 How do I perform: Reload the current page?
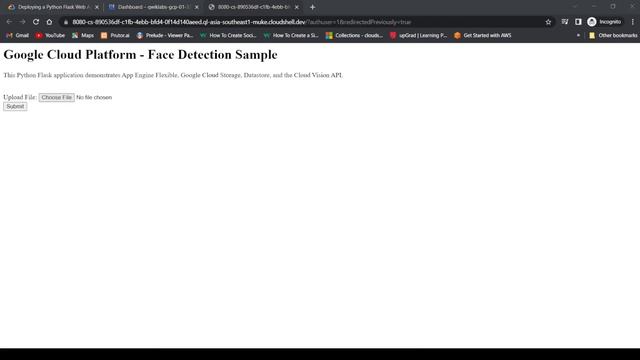(x=36, y=22)
